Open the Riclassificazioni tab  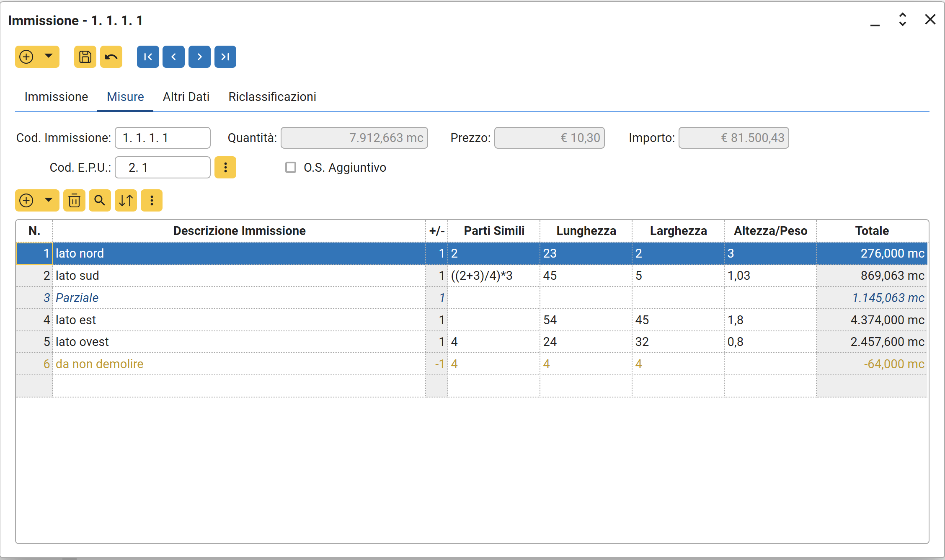pos(272,97)
